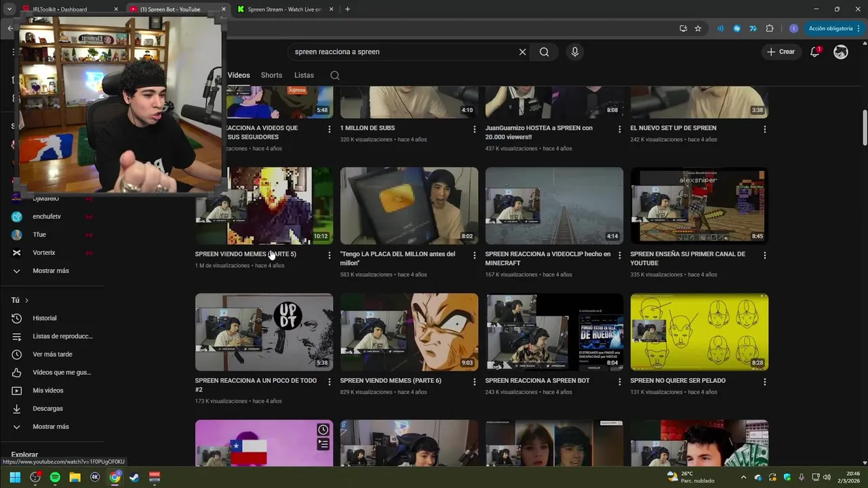This screenshot has height=488, width=868.
Task: Click the Acción obligatoria button
Action: coord(831,28)
